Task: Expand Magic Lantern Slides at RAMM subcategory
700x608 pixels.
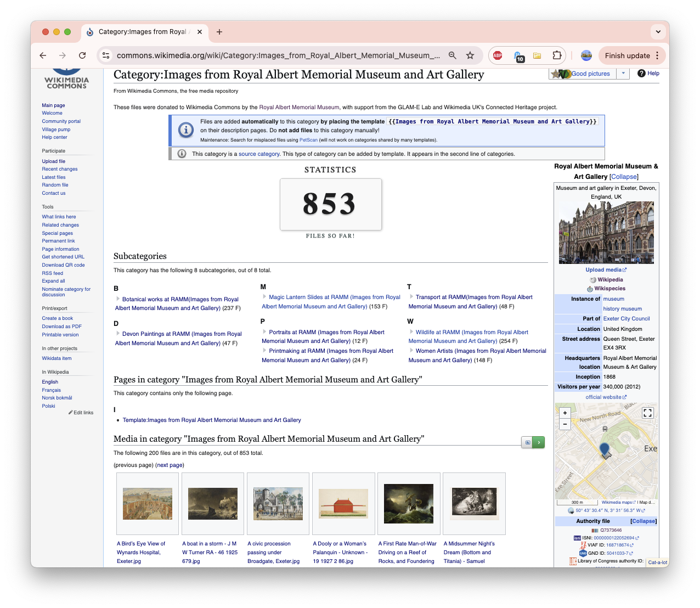Action: [264, 297]
